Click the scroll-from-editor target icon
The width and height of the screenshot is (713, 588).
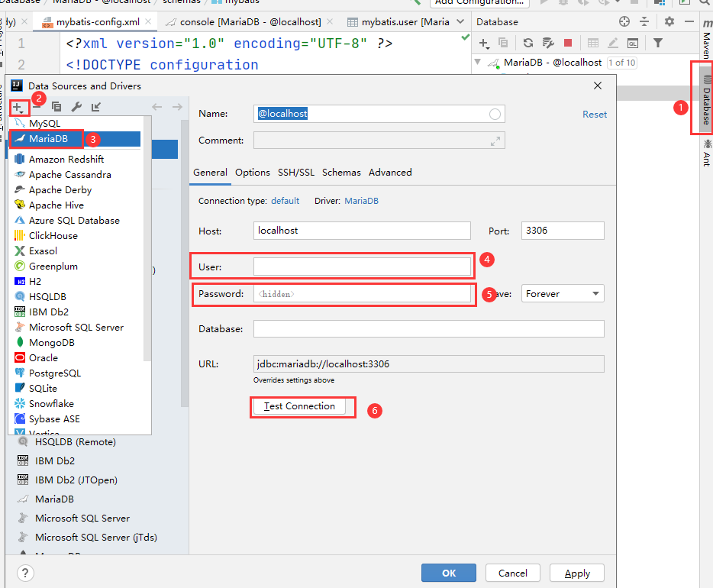pos(624,21)
